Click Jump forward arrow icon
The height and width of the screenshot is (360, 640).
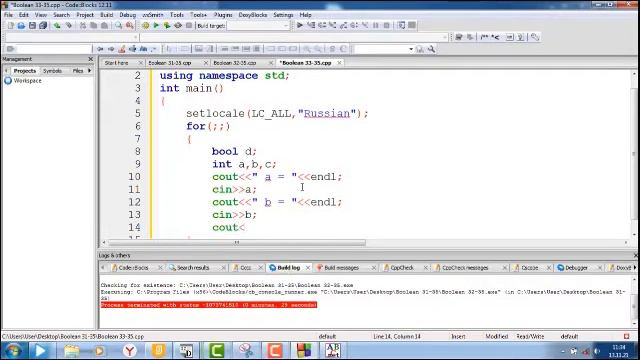click(x=111, y=49)
